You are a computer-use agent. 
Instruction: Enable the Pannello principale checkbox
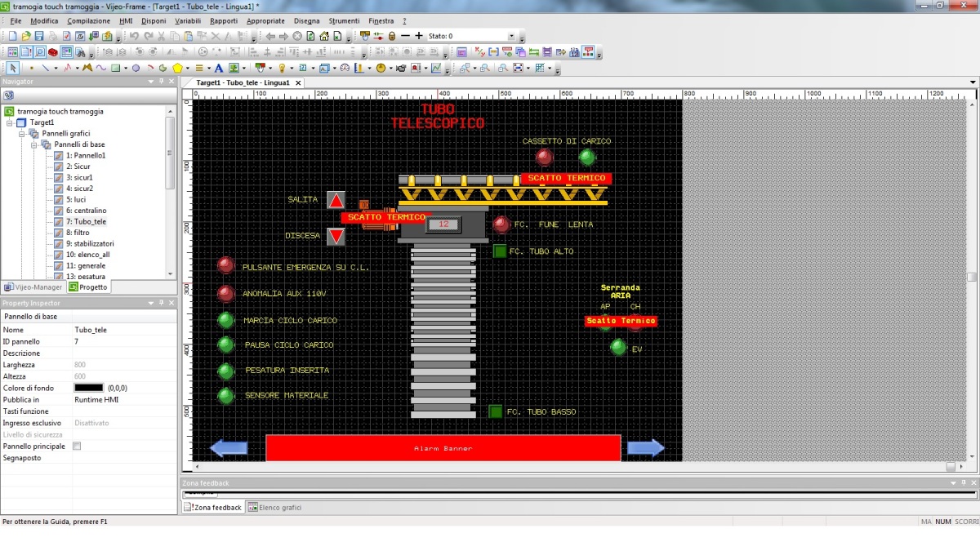pos(77,447)
